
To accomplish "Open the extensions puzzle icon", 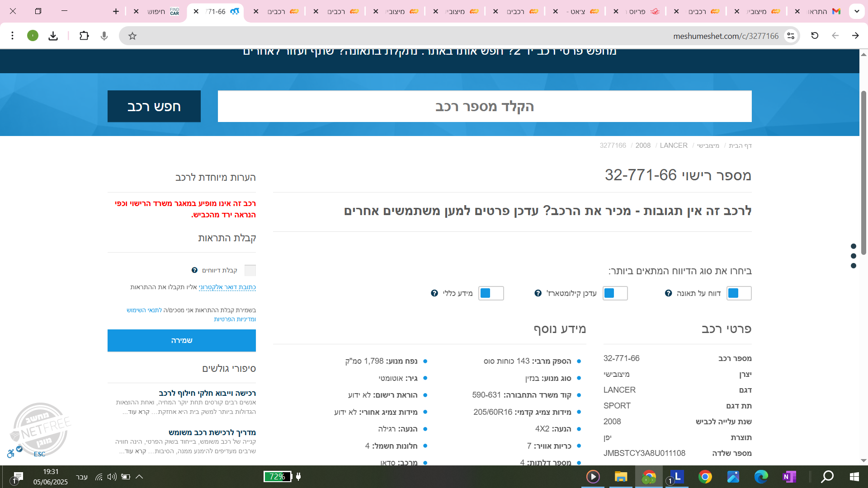I will (x=84, y=36).
